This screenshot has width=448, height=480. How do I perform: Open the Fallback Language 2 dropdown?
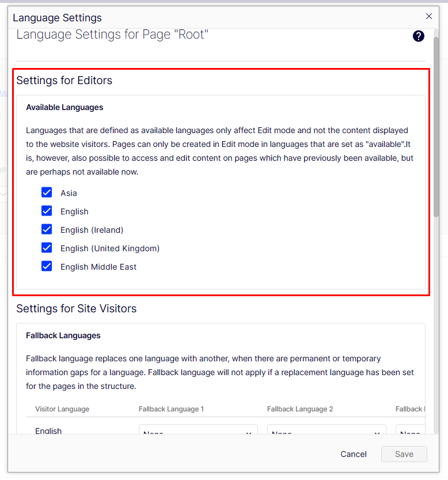[326, 433]
